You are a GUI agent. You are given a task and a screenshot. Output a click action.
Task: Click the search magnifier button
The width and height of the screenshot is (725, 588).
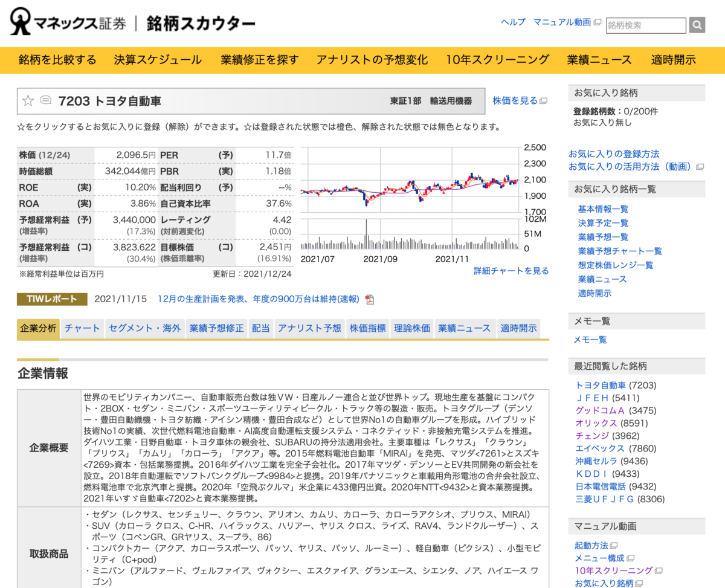tap(697, 25)
